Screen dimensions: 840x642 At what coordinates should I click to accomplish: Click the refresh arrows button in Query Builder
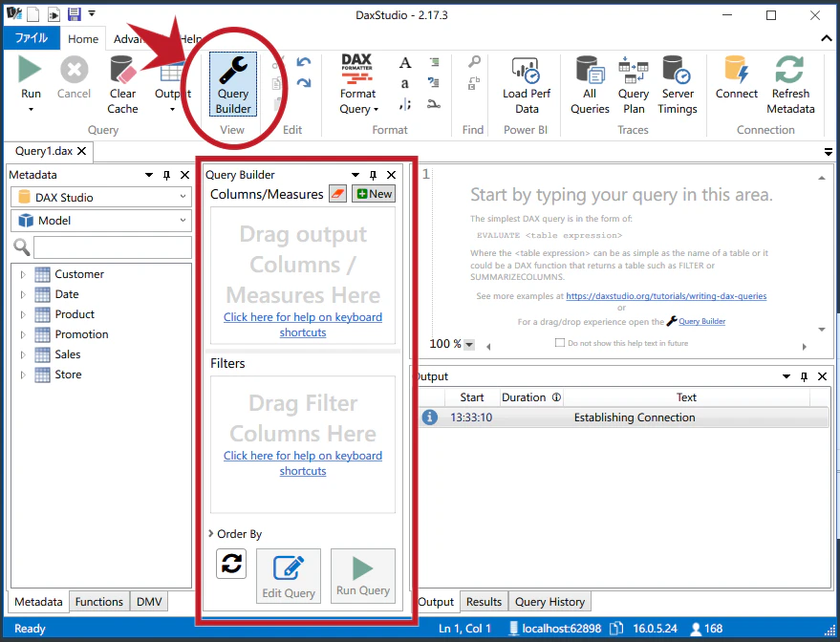click(x=231, y=564)
